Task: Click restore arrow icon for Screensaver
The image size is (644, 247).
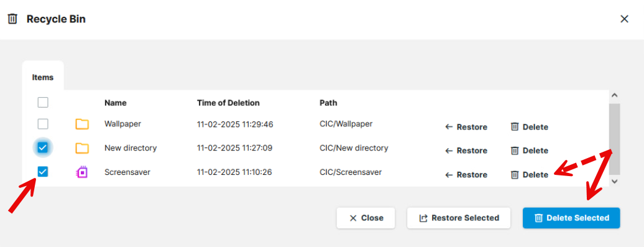Action: coord(449,175)
